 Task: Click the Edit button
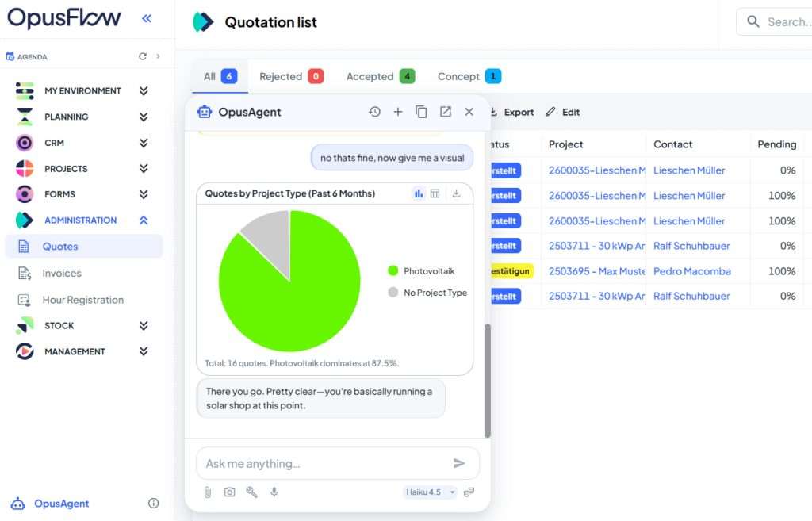(x=563, y=112)
